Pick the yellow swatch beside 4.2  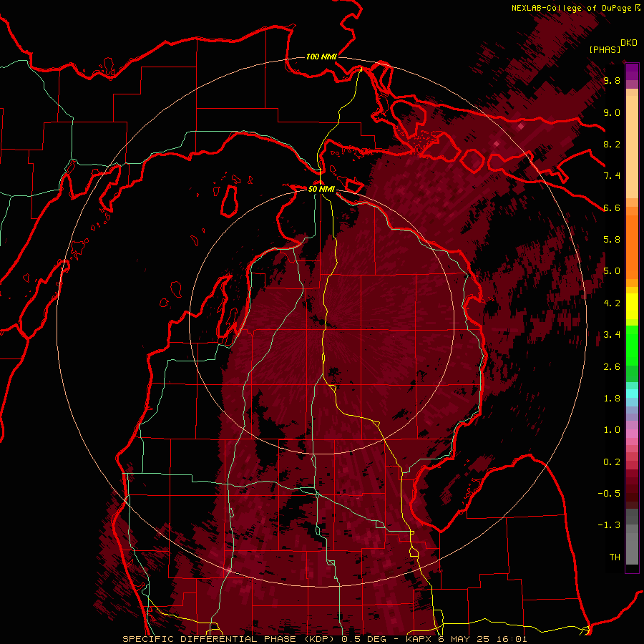[x=632, y=306]
